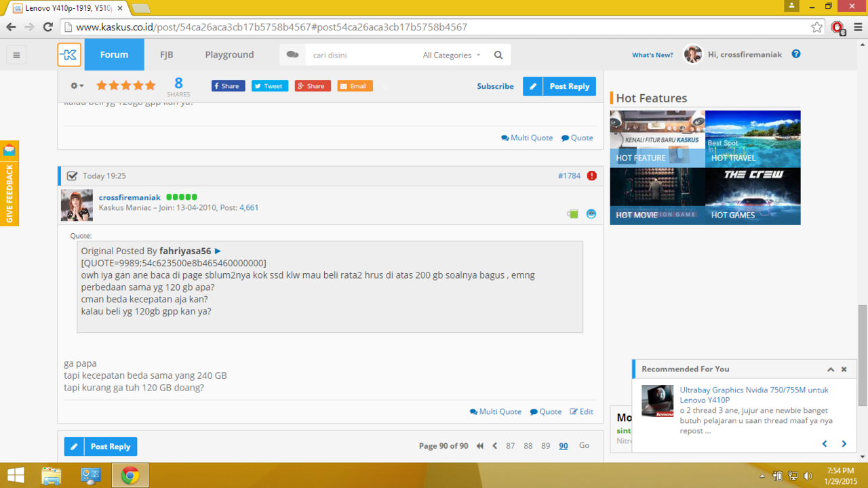Click the search magnifier icon
This screenshot has height=488, width=868.
498,55
